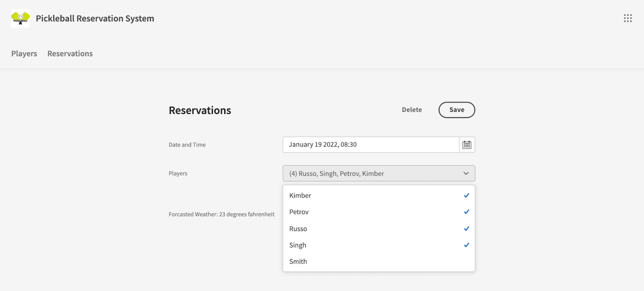Click the checkmark icon beside Russo
The height and width of the screenshot is (291, 644).
pos(466,229)
